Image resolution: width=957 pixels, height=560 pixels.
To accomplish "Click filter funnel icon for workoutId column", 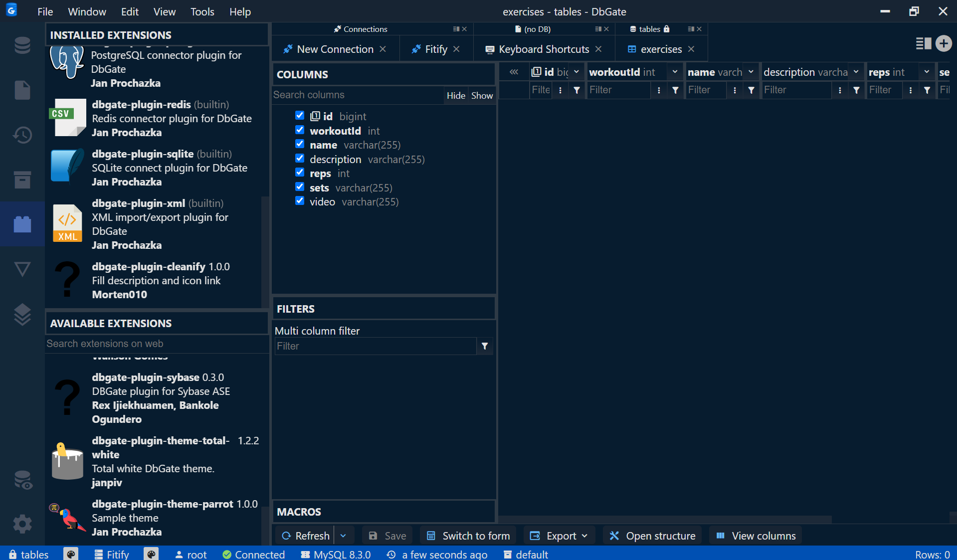I will (x=675, y=90).
